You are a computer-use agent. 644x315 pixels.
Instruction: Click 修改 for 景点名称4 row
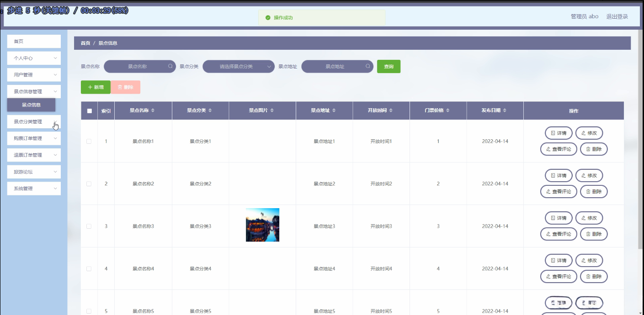tap(589, 260)
